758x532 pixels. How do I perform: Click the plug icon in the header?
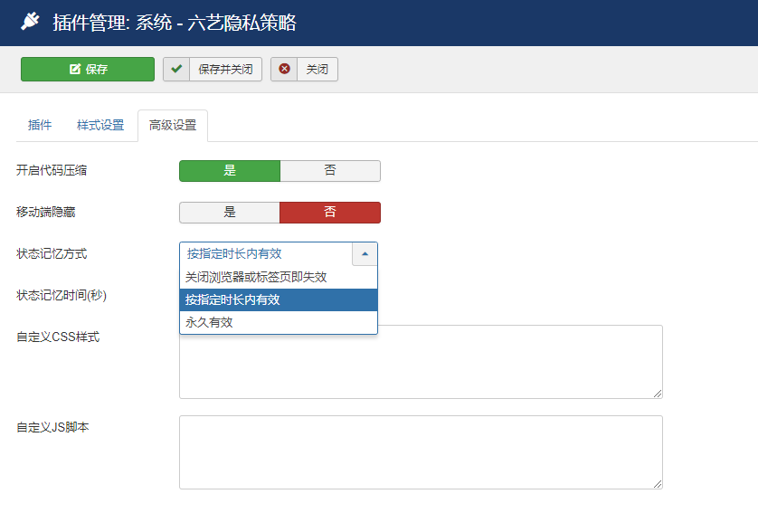coord(31,22)
